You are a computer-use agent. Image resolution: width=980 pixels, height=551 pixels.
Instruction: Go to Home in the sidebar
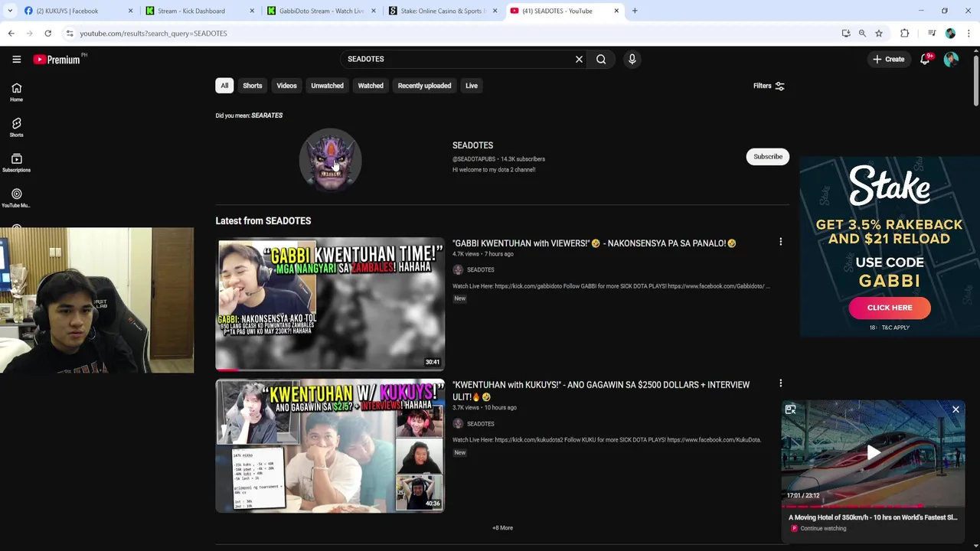(x=16, y=93)
